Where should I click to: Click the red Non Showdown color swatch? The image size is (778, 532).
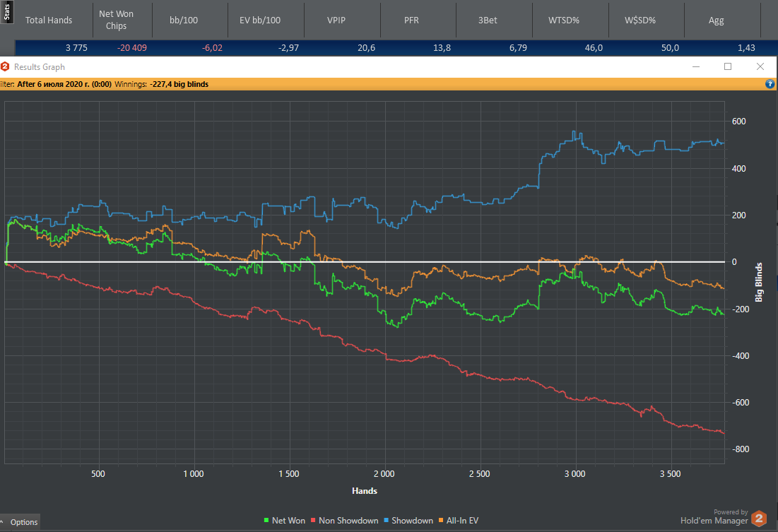[x=313, y=521]
